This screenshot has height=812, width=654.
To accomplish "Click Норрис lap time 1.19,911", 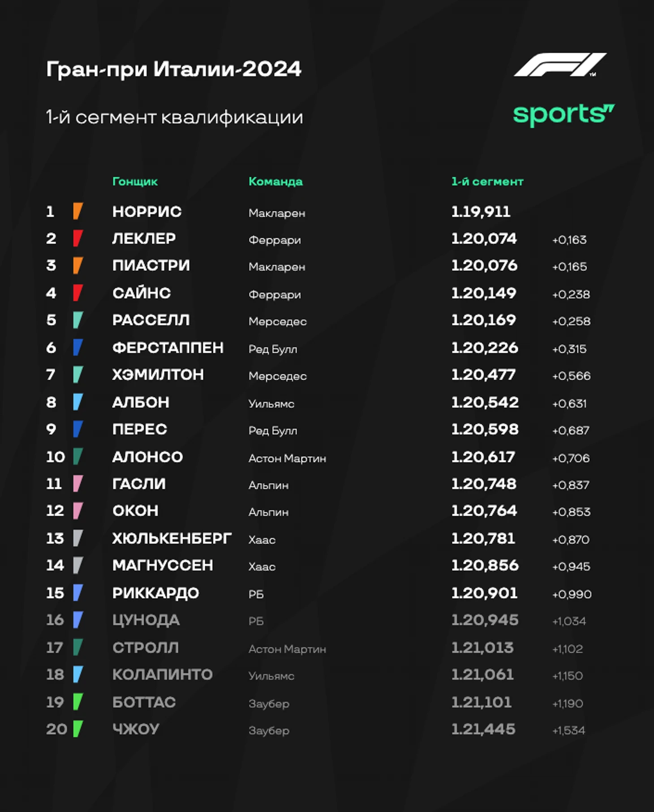I will [481, 211].
